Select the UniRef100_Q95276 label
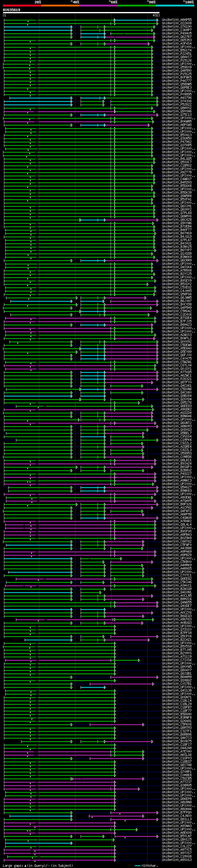The width and height of the screenshot is (197, 868). click(177, 403)
